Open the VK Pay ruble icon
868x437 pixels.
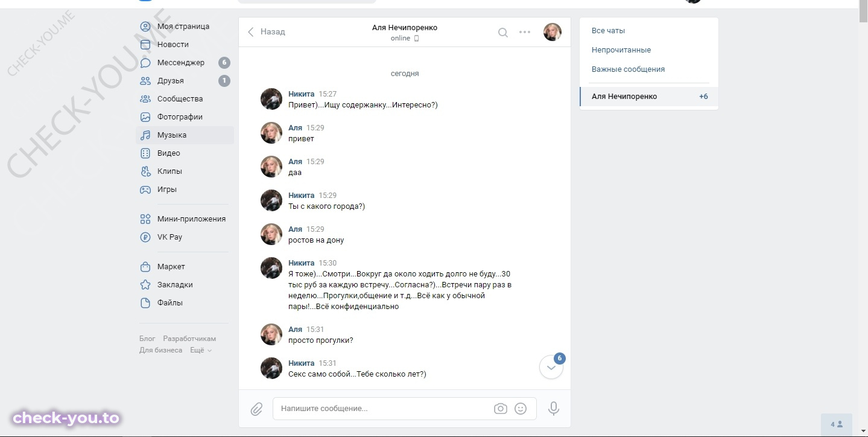[145, 237]
